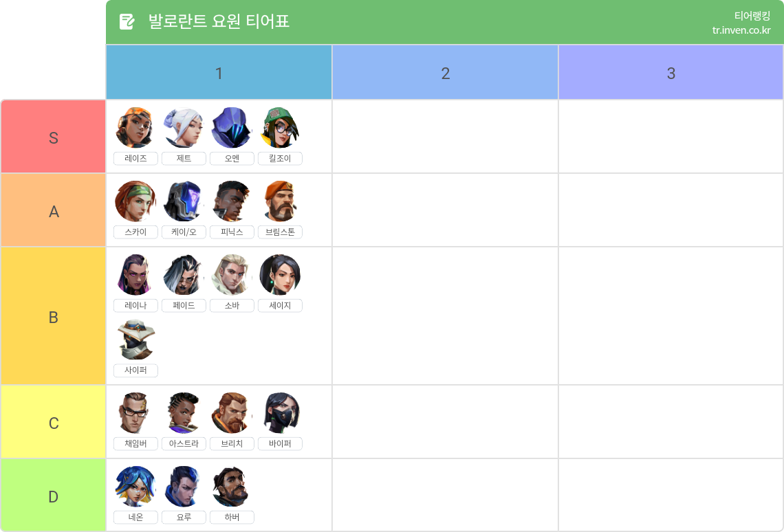The image size is (784, 532).
Task: Select the Jett agent portrait
Action: point(184,127)
